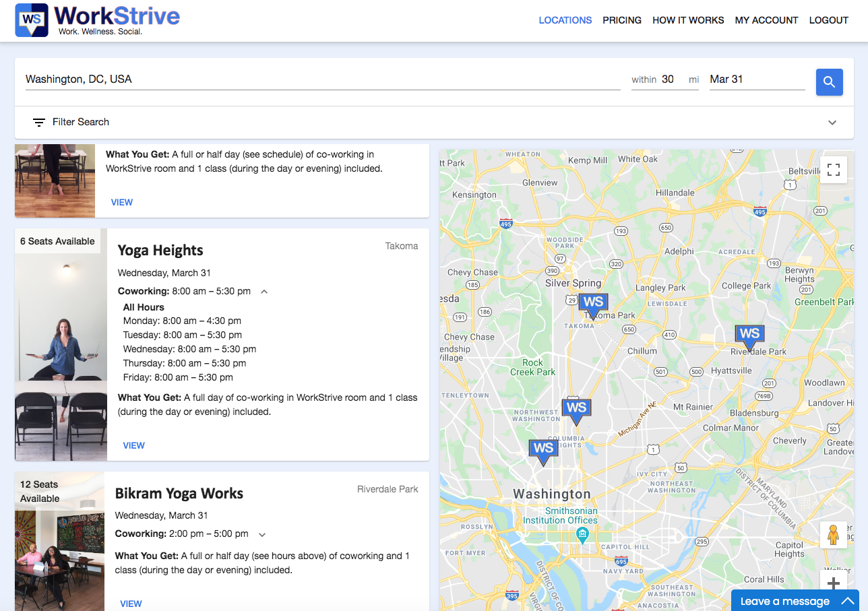Expand the Filter Search panel chevron
Image resolution: width=868 pixels, height=611 pixels.
(832, 123)
